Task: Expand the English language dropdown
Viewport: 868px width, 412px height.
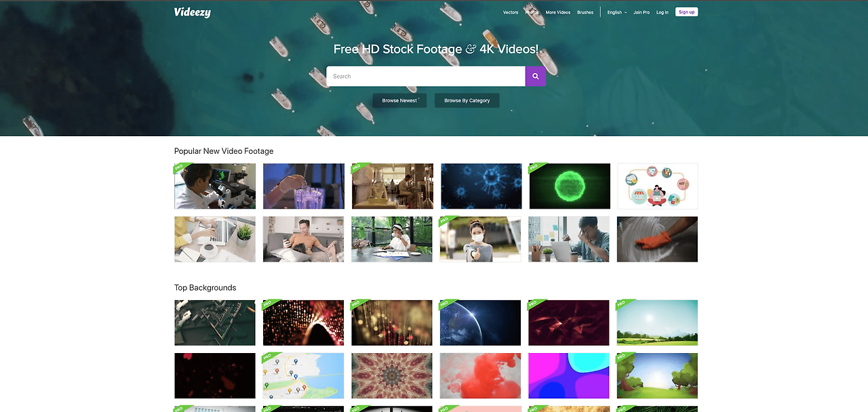Action: 617,12
